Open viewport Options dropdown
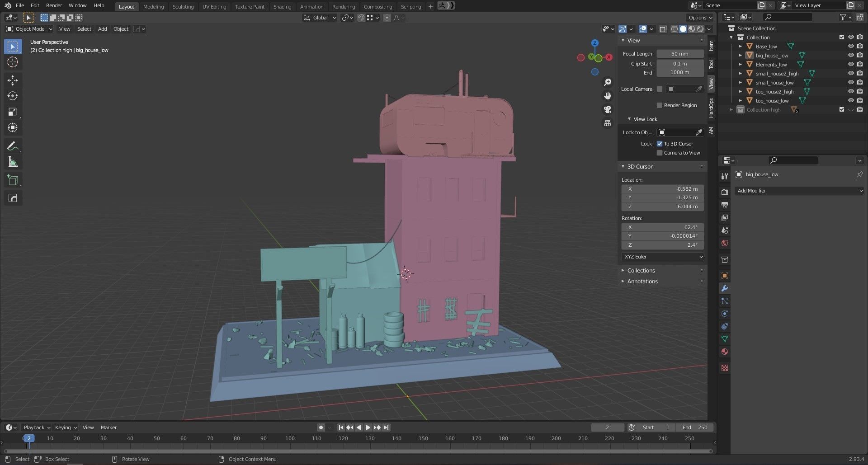The width and height of the screenshot is (868, 465). click(700, 18)
